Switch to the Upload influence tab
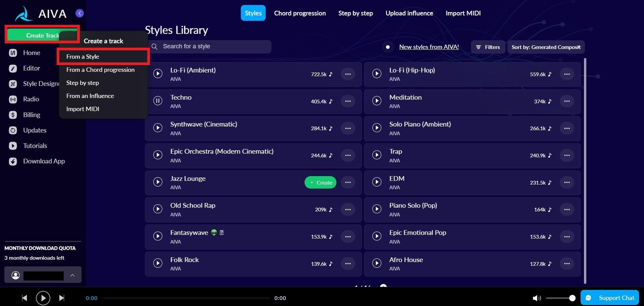644x306 pixels. [409, 13]
